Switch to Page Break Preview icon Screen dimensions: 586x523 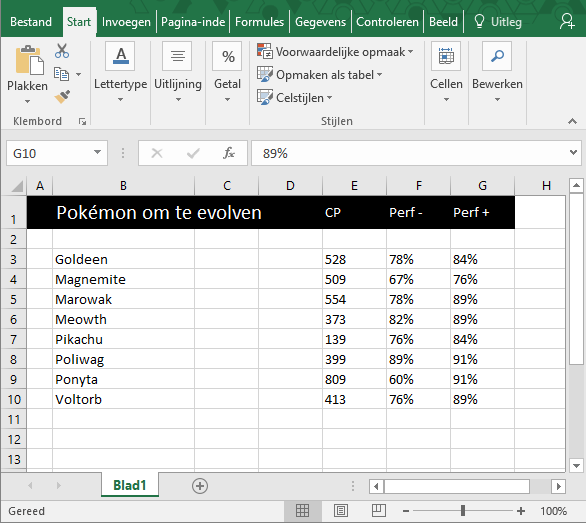pos(379,511)
